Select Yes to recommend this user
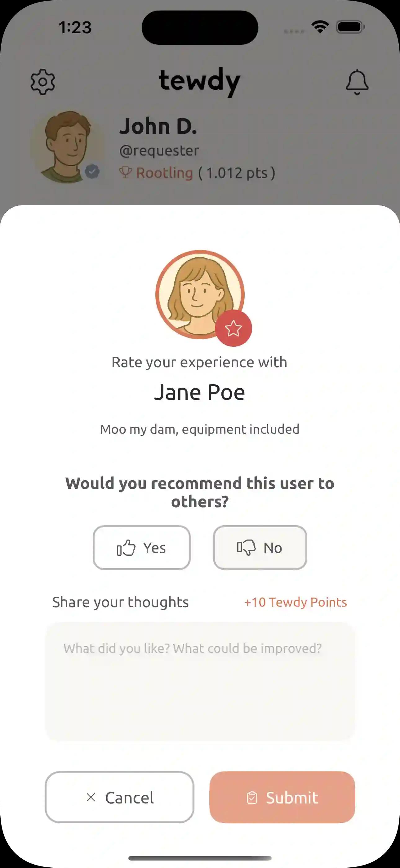The image size is (400, 868). pyautogui.click(x=141, y=547)
